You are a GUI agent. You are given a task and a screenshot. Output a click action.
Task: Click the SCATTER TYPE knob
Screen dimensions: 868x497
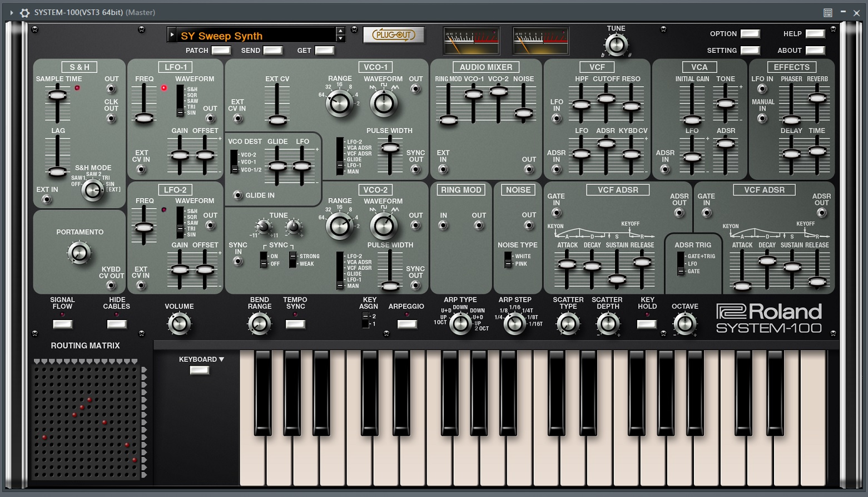568,324
